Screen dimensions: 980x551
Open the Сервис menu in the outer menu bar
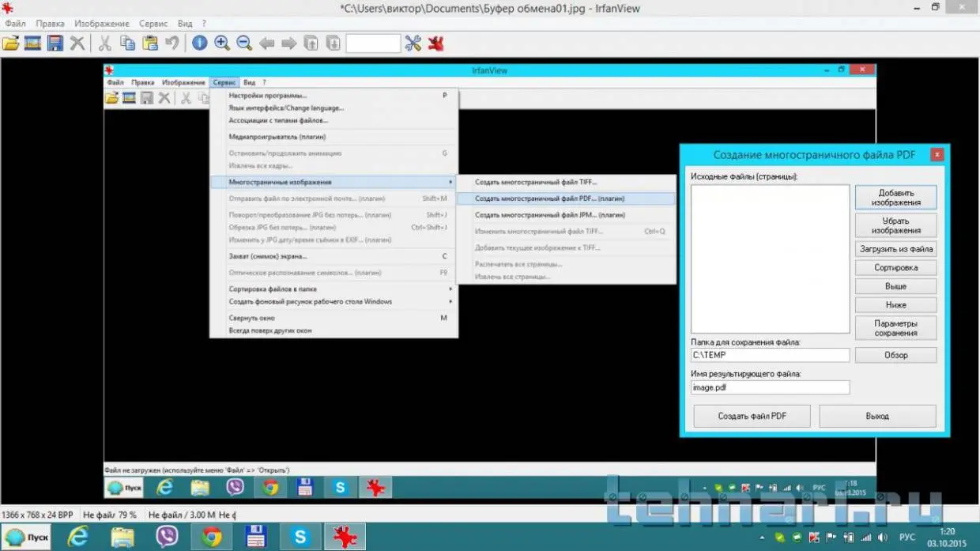pos(153,24)
